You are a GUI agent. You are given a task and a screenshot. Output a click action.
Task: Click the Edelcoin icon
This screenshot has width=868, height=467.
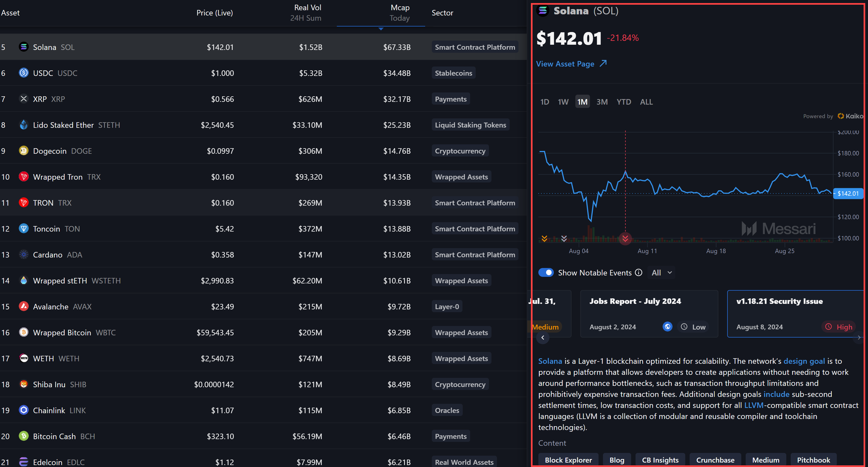point(23,462)
